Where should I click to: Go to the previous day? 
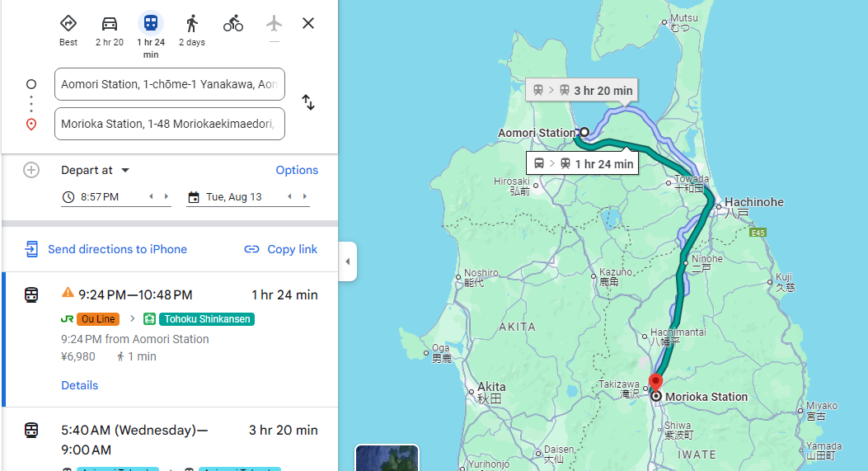click(x=289, y=196)
